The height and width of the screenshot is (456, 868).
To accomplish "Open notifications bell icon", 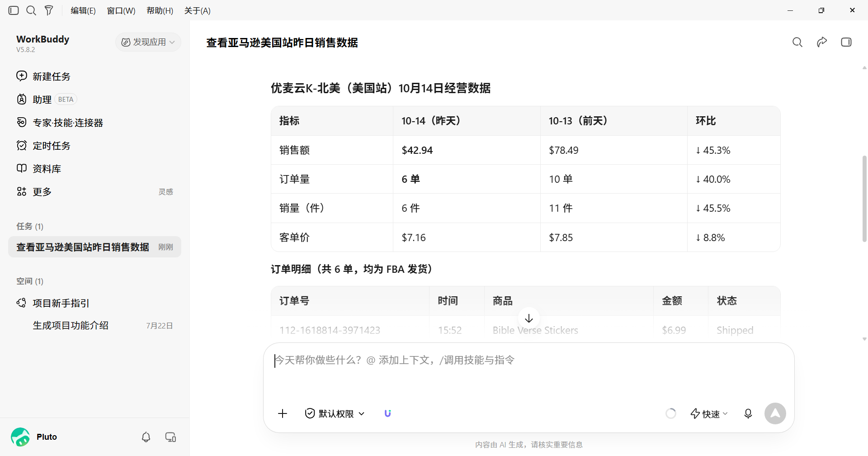I will tap(146, 437).
